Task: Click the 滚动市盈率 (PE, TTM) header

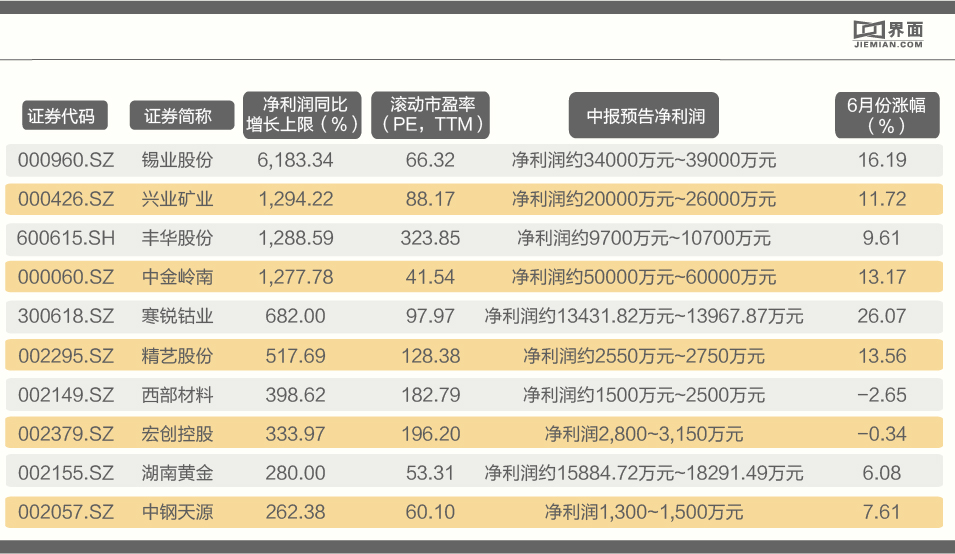Action: [x=430, y=115]
